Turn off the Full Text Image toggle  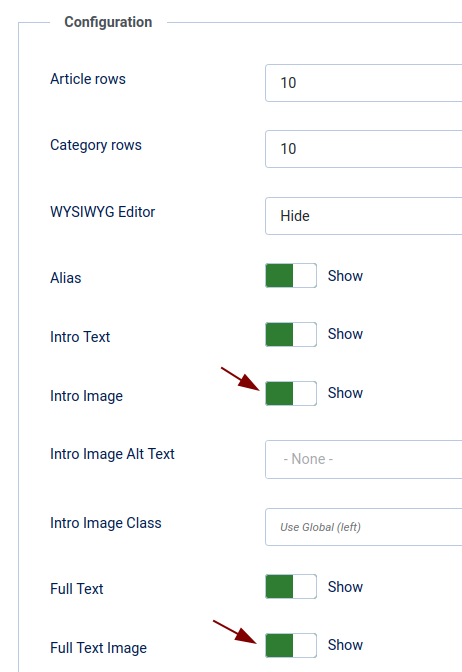point(291,645)
